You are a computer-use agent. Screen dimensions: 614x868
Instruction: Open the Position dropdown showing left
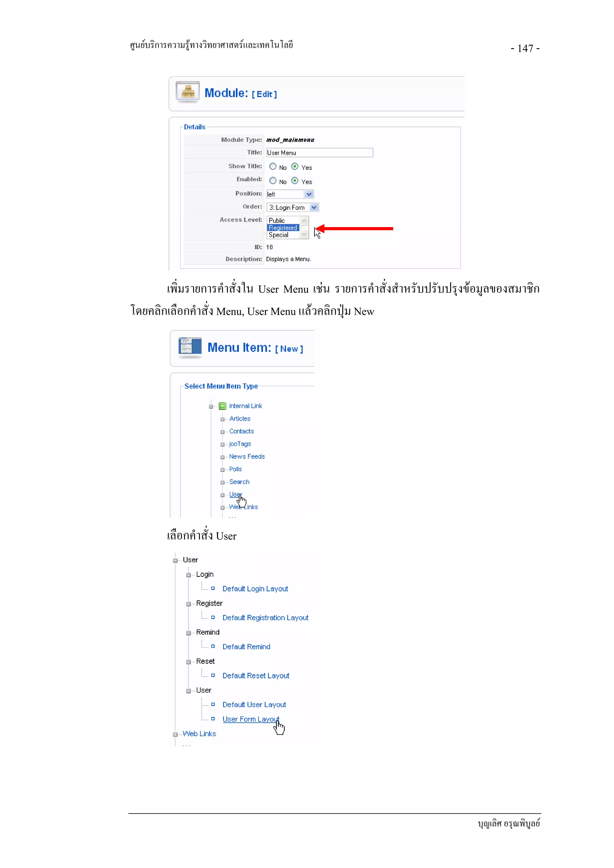pyautogui.click(x=309, y=194)
